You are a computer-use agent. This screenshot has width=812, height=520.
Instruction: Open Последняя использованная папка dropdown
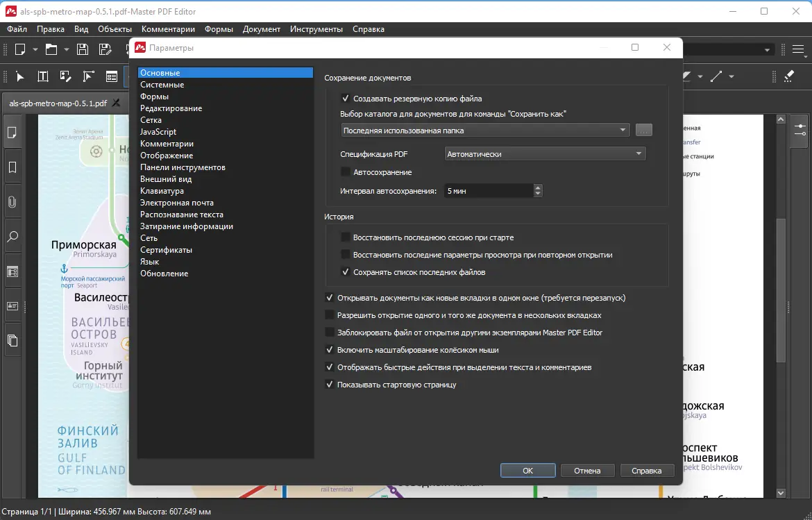tap(485, 131)
